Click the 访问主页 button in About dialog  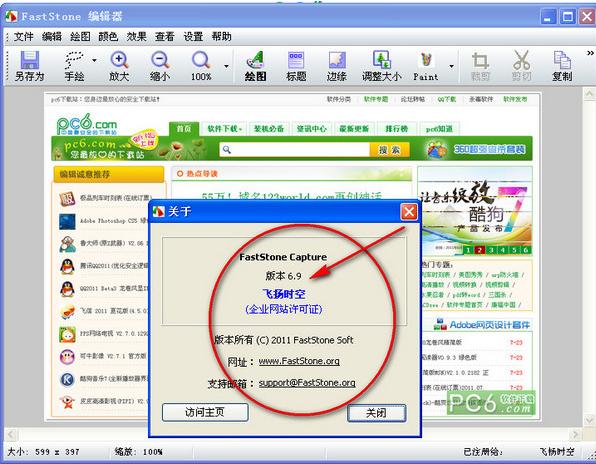pyautogui.click(x=205, y=412)
